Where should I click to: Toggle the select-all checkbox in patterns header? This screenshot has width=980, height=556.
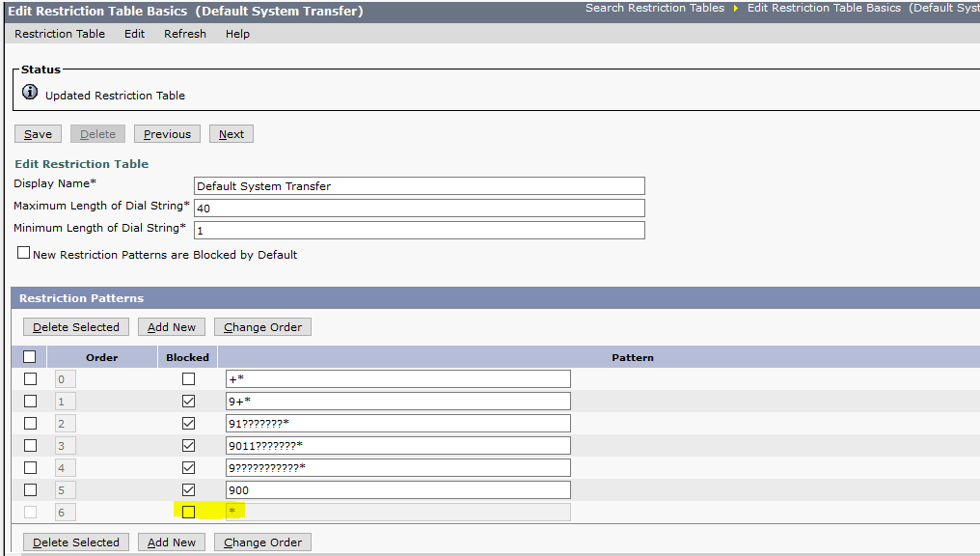point(30,357)
